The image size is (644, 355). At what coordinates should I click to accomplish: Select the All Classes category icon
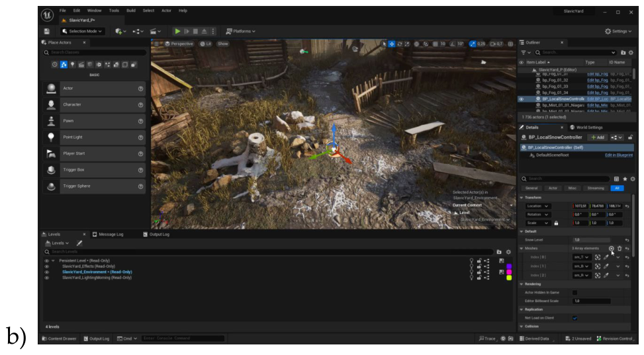(134, 65)
